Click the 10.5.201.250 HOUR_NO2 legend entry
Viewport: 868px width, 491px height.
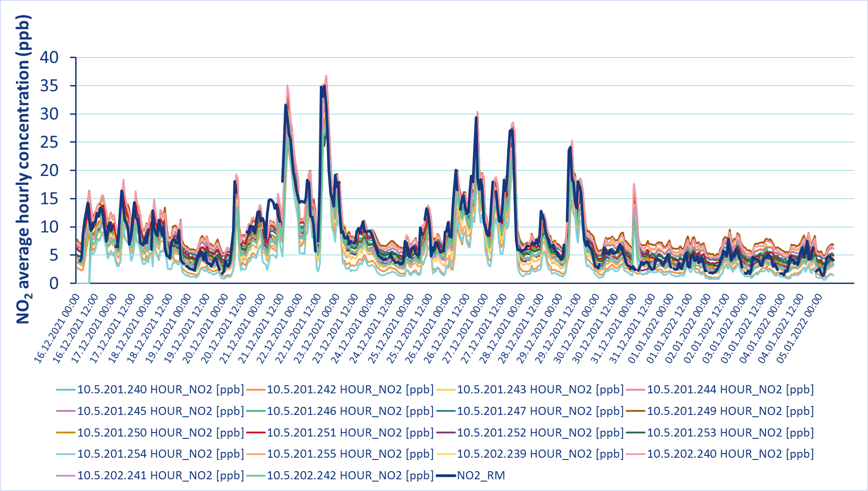coord(160,433)
